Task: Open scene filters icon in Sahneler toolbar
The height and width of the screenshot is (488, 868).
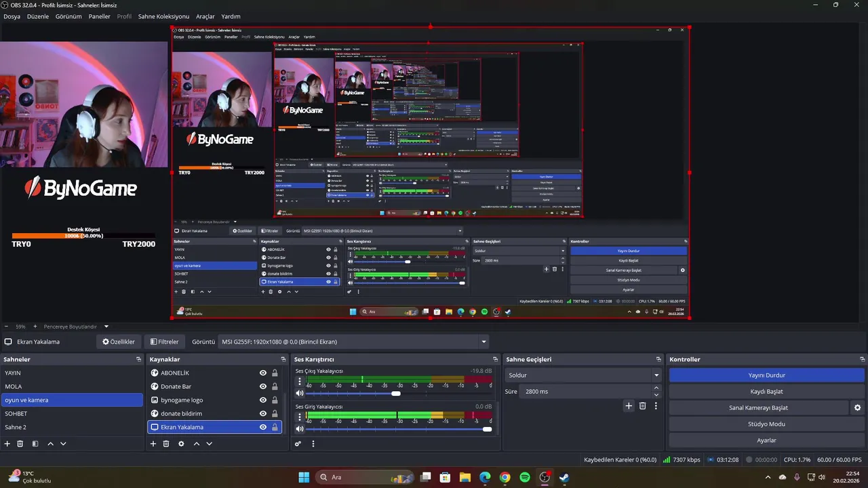Action: [35, 444]
